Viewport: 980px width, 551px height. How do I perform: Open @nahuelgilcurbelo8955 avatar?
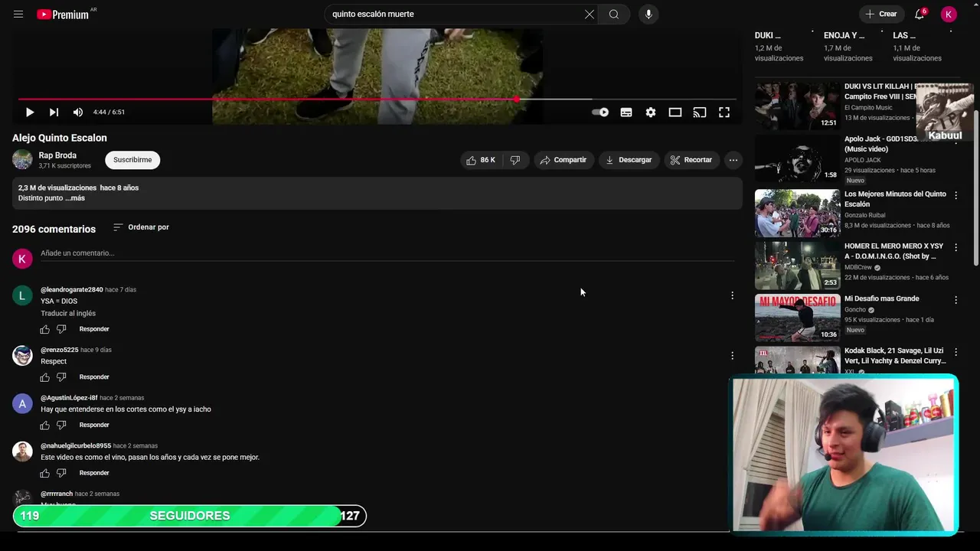point(22,452)
